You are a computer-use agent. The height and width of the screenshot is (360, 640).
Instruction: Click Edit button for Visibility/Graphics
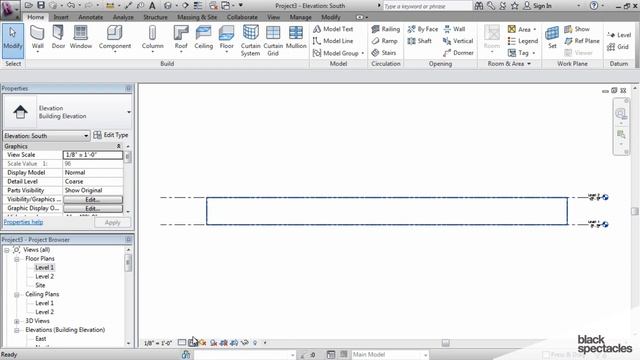(x=93, y=200)
